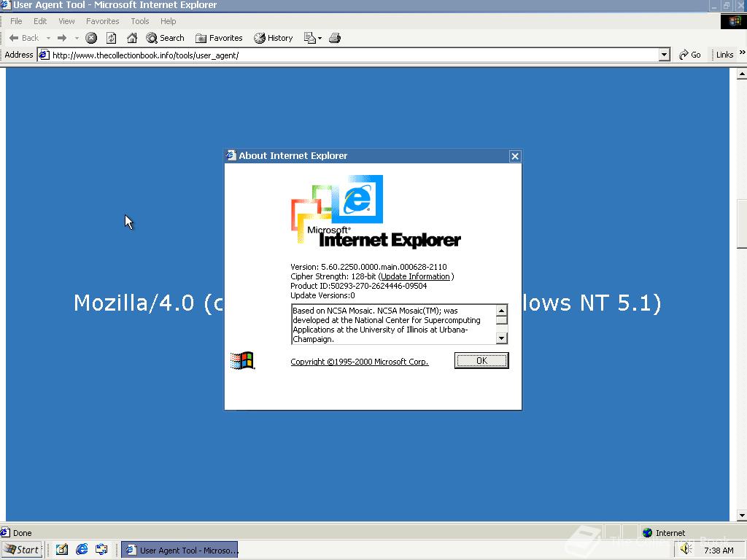The height and width of the screenshot is (560, 747).
Task: Click the Show Desktop quick launch icon
Action: (x=62, y=550)
